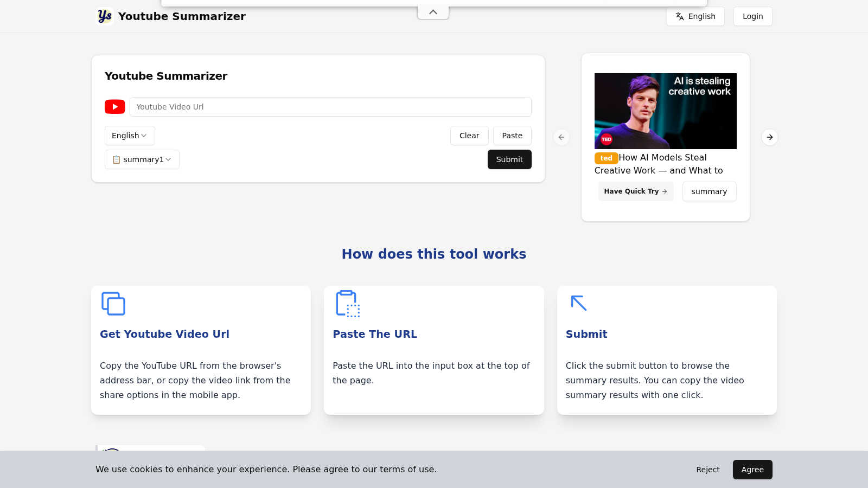Open the English language selector in header

coord(695,16)
